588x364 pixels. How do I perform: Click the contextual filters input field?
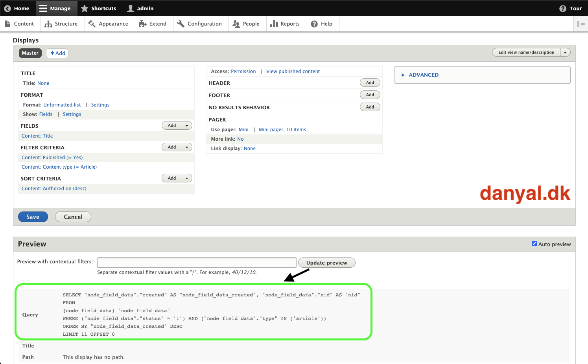pos(197,263)
